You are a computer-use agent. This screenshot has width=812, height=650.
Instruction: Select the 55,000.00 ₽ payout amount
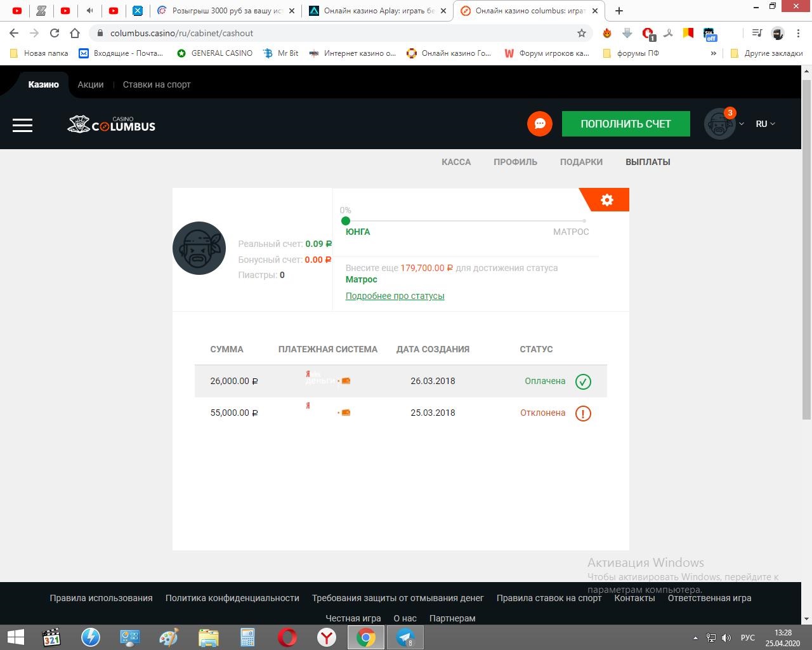coord(234,413)
